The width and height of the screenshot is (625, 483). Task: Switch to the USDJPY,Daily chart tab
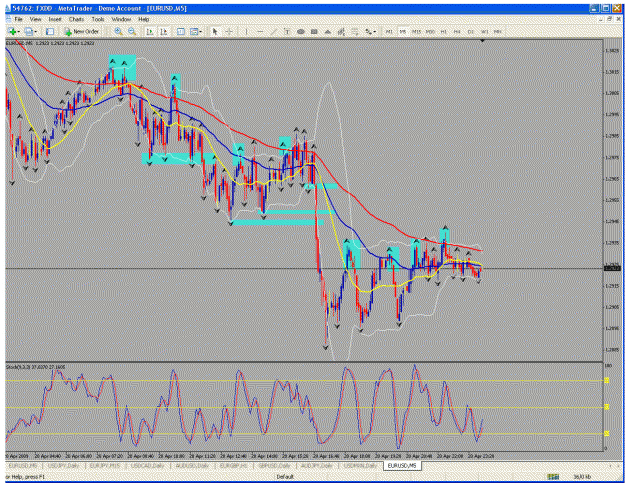click(x=63, y=465)
